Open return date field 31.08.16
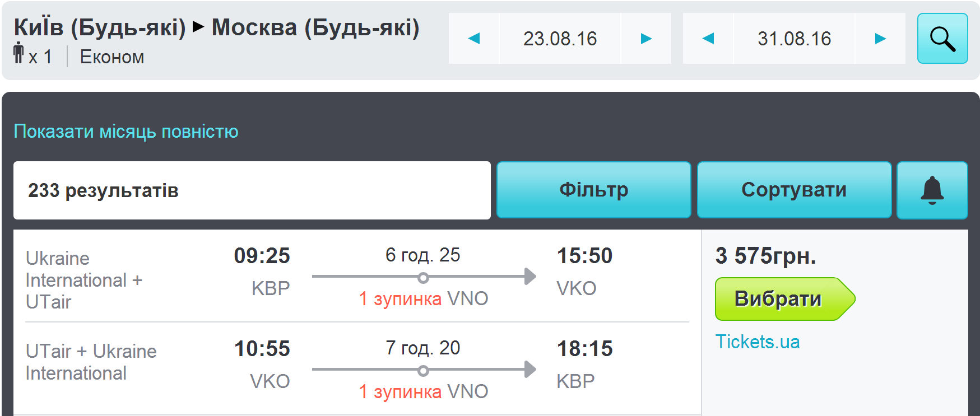This screenshot has width=980, height=416. point(794,39)
